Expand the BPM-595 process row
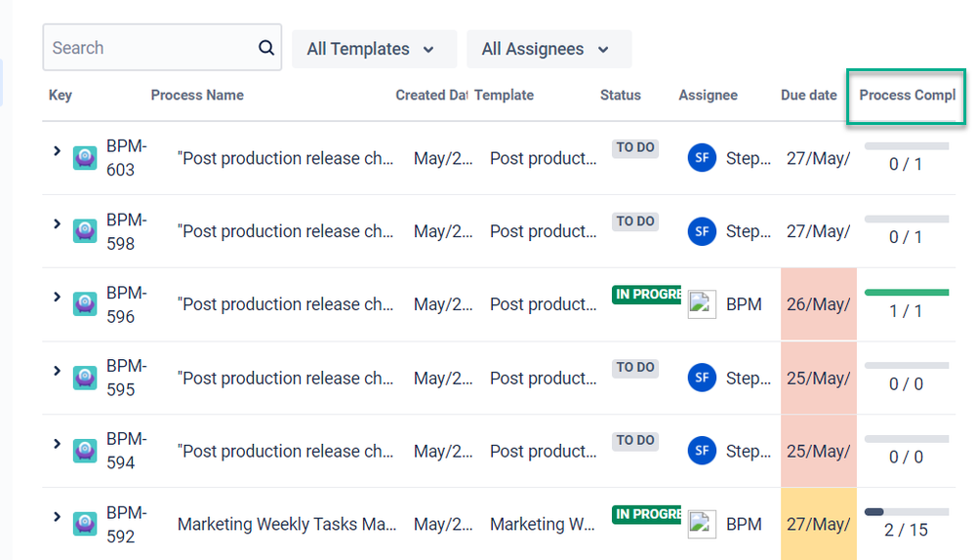This screenshot has height=560, width=974. [x=58, y=371]
